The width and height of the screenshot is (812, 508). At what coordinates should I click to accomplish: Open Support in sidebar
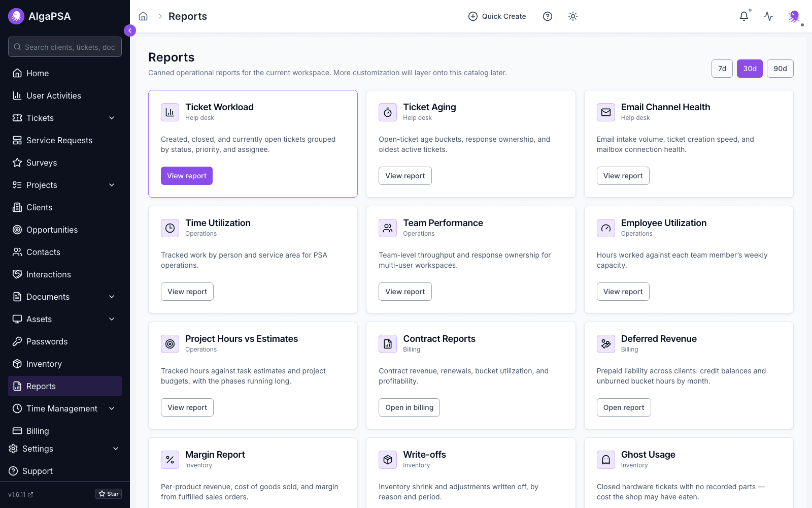pyautogui.click(x=65, y=471)
